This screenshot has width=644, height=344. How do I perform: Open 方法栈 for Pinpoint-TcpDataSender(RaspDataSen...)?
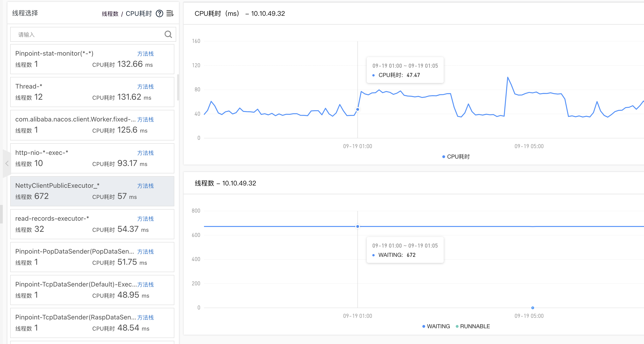tap(146, 318)
